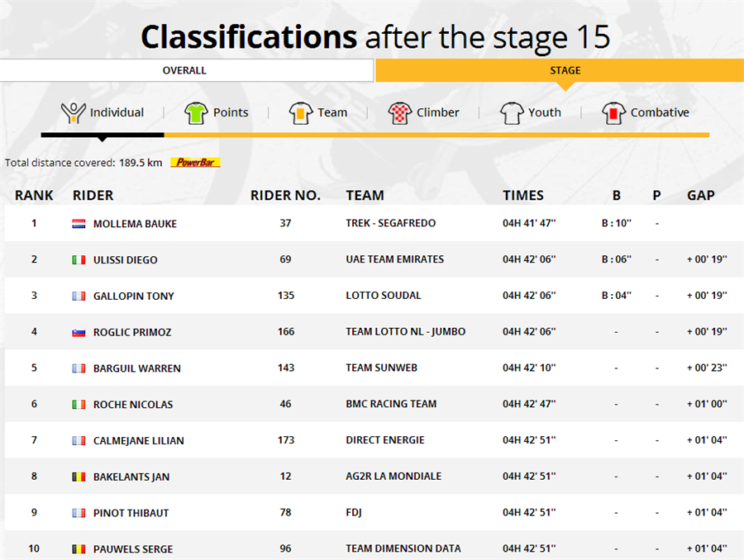Click the GAP column header
This screenshot has width=744, height=560.
[701, 196]
